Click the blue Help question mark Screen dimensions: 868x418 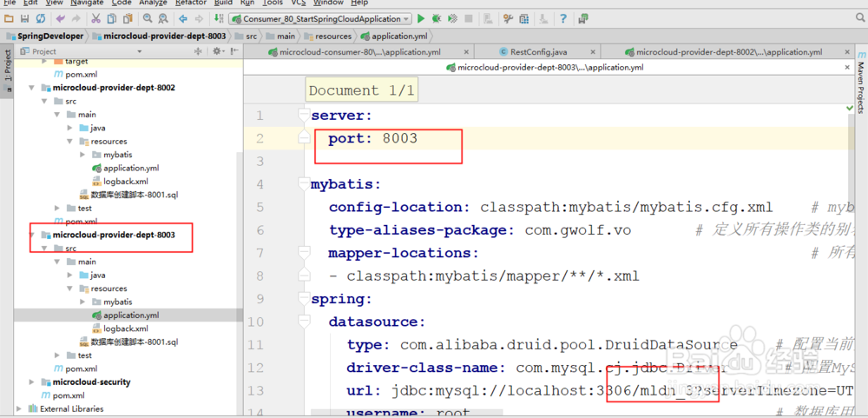[x=563, y=19]
